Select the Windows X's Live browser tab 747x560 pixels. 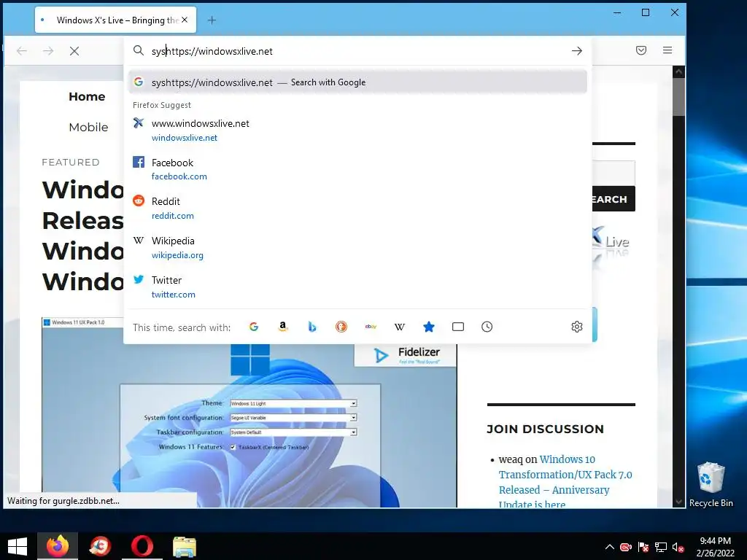point(115,20)
